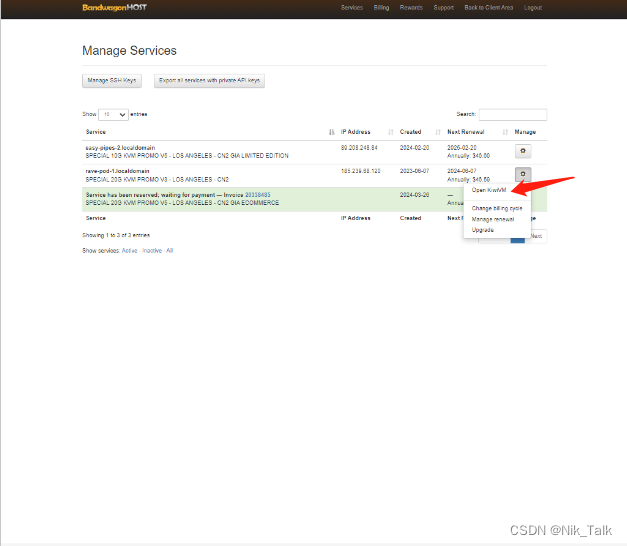Screen dimensions: 627x546
Task: Open invoice 20338485 link
Action: click(x=257, y=195)
